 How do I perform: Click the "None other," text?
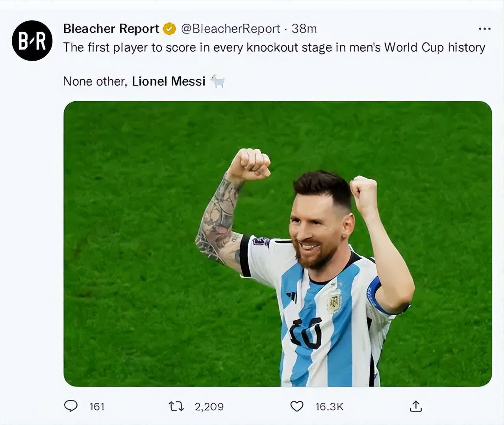tap(95, 81)
